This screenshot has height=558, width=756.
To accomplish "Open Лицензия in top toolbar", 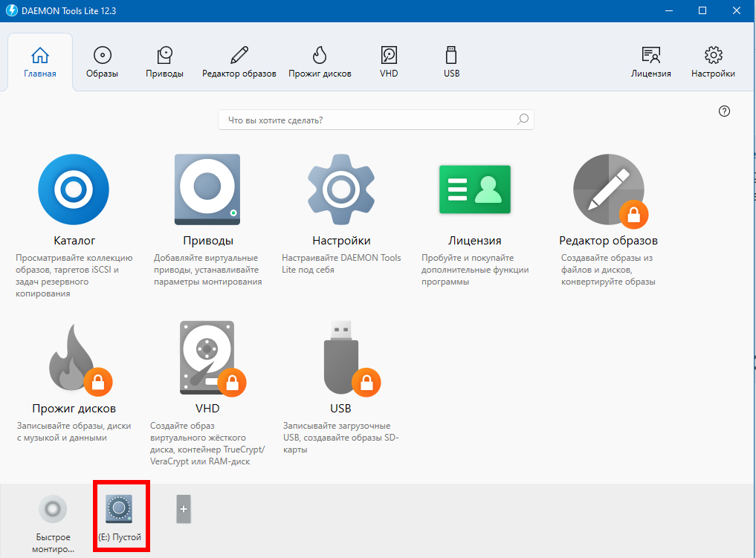I will [651, 62].
